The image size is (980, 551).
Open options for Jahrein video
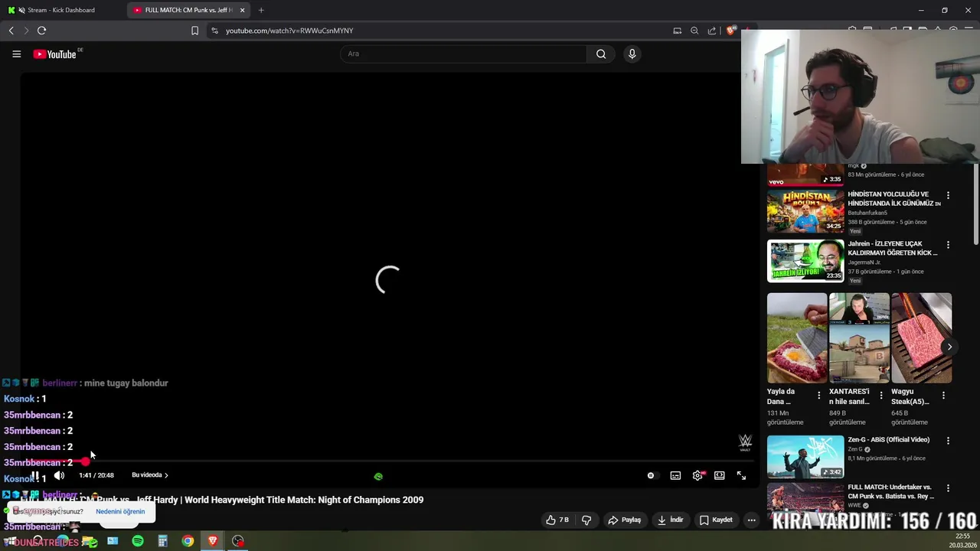(x=948, y=245)
